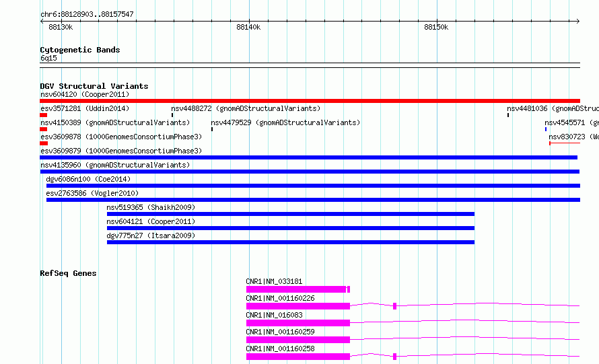Screen dimensions: 599x364
Task: Click the 88150k ruler position label
Action: point(436,27)
